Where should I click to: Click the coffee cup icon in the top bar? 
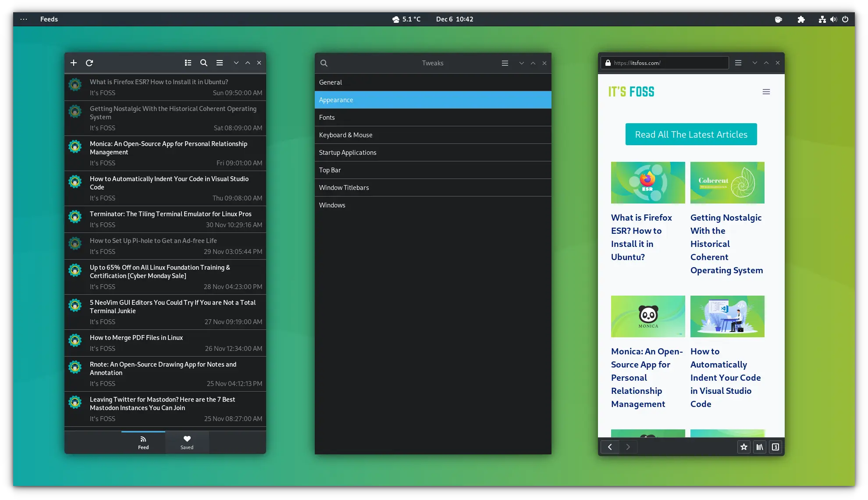(x=779, y=19)
